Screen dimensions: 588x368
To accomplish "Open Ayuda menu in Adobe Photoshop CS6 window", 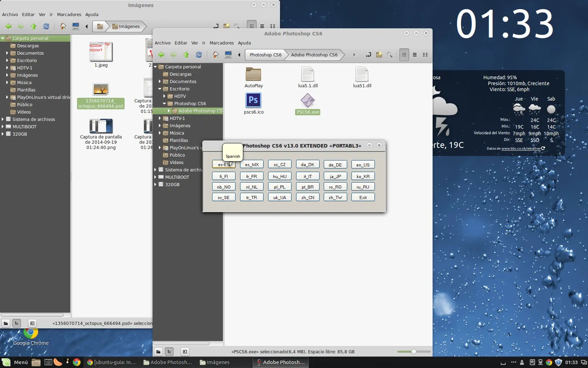I will click(244, 43).
